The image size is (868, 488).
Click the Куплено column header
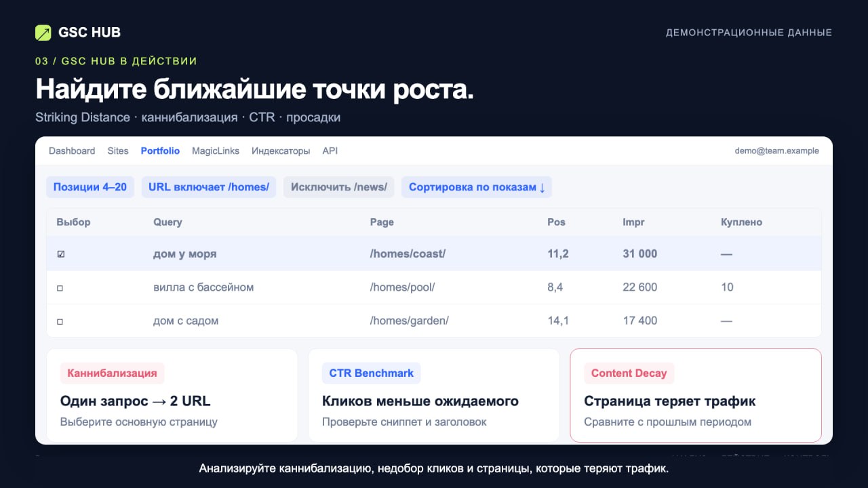click(x=742, y=222)
